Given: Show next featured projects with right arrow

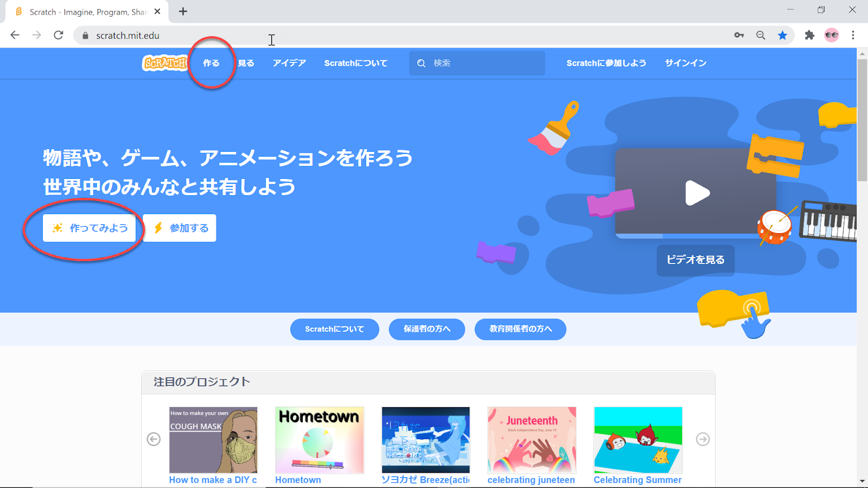Looking at the screenshot, I should click(703, 439).
